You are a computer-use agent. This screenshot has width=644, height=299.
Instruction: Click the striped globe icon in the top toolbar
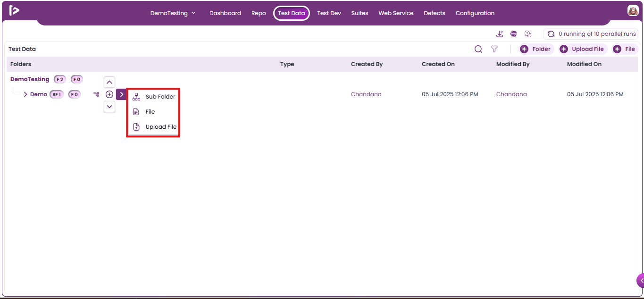(514, 34)
